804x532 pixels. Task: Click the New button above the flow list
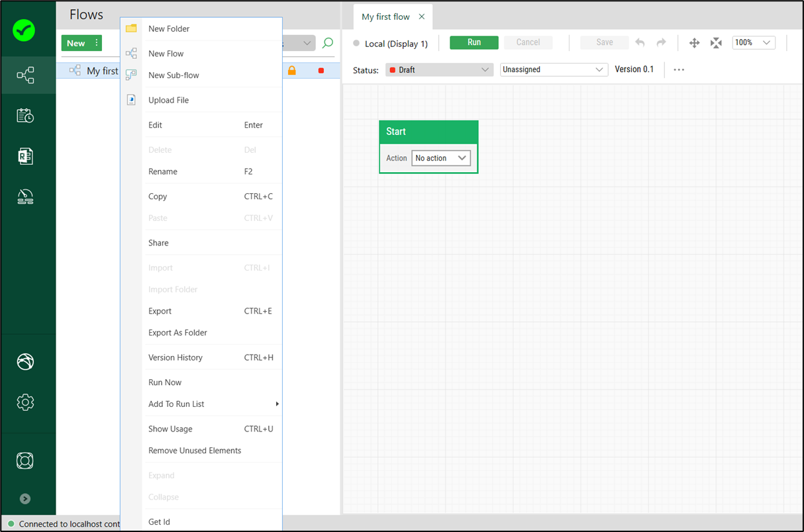[x=75, y=42]
